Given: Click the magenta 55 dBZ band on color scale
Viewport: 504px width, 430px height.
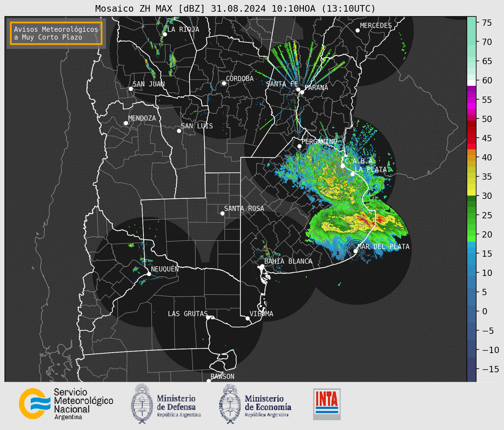Looking at the screenshot, I should tap(471, 100).
